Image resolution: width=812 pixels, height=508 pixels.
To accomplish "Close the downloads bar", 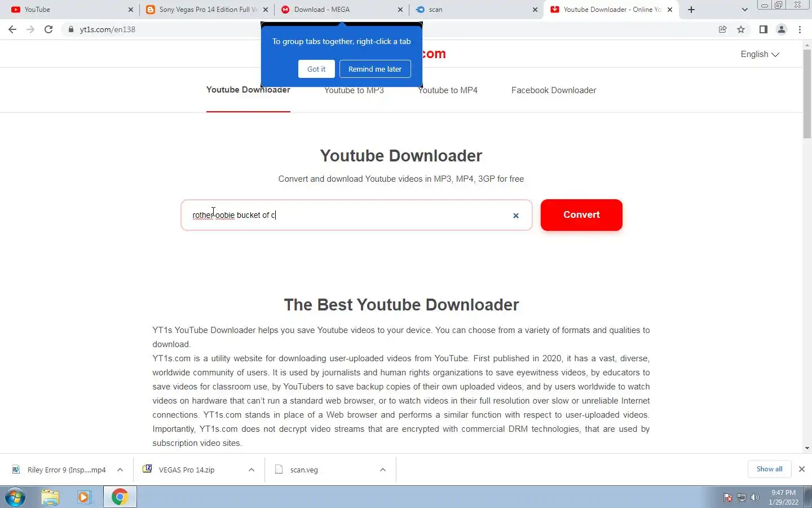I will (802, 469).
